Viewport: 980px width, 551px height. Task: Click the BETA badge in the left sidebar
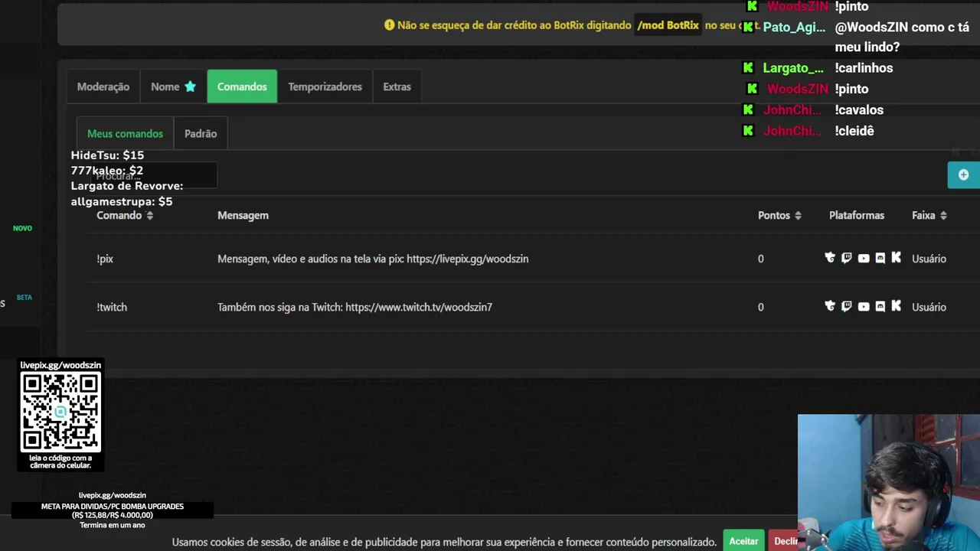pos(24,297)
